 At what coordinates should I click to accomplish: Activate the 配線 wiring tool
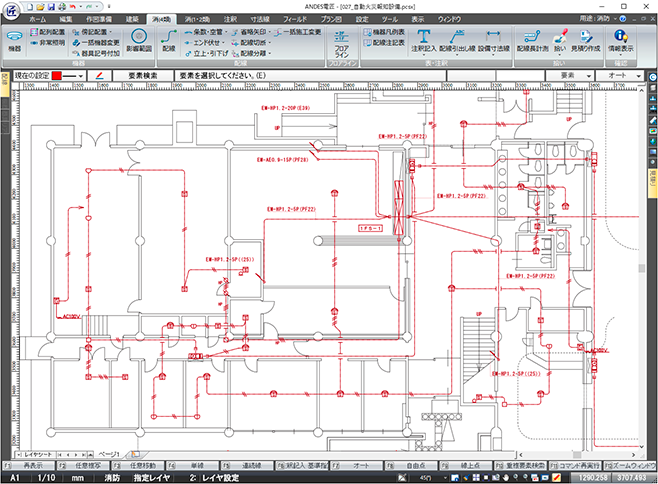click(169, 42)
